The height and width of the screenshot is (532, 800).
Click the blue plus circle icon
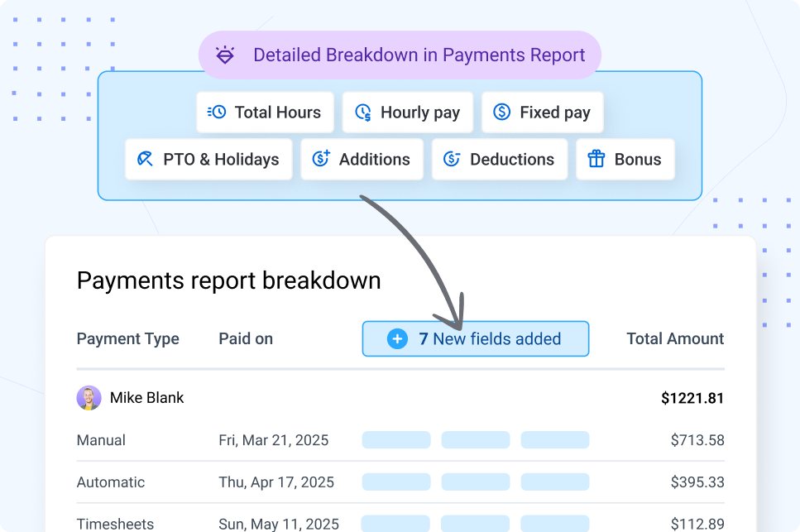(x=397, y=339)
